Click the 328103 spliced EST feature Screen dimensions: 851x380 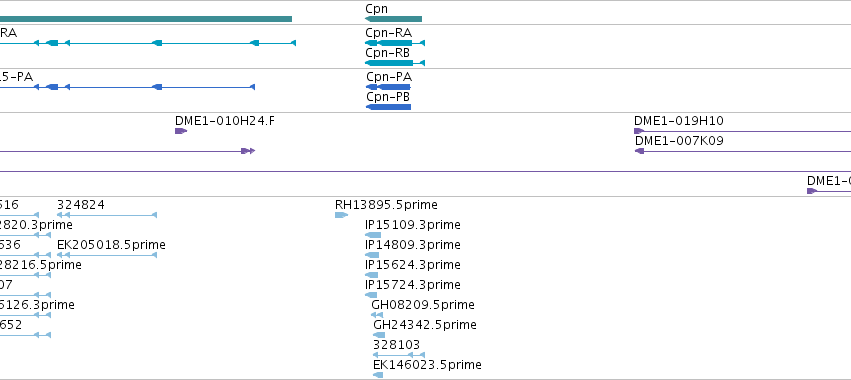[x=399, y=355]
